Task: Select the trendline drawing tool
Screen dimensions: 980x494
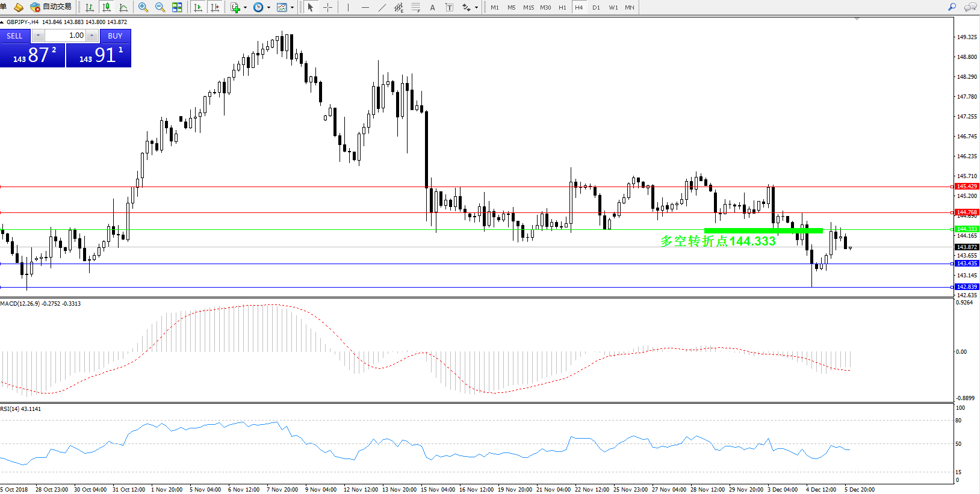Action: tap(382, 7)
